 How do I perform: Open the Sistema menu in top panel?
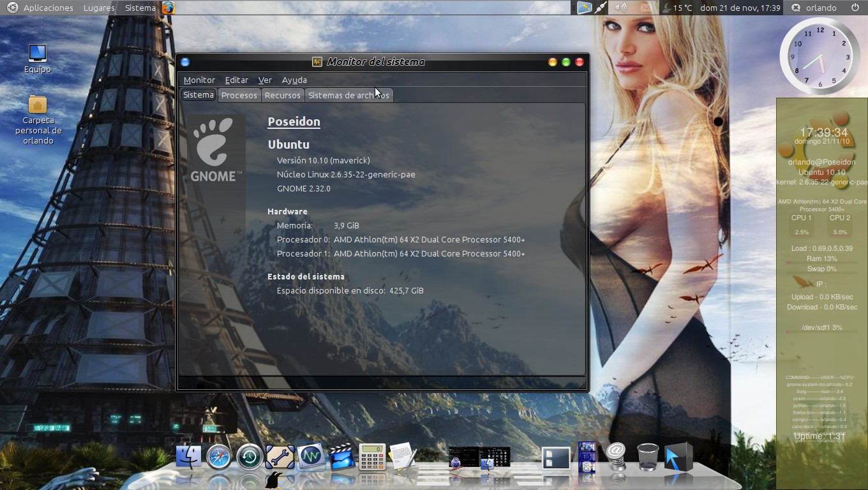coord(140,8)
